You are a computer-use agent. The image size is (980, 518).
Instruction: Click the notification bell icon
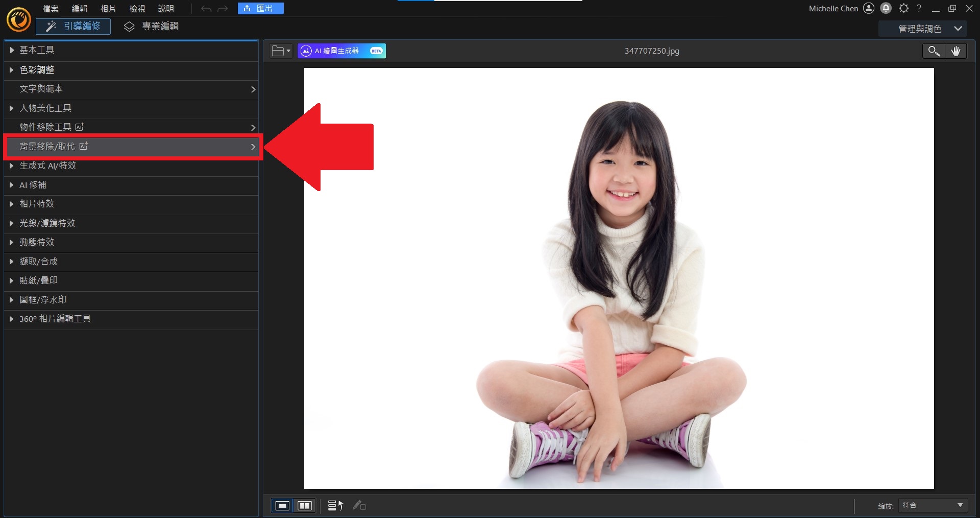pyautogui.click(x=886, y=8)
